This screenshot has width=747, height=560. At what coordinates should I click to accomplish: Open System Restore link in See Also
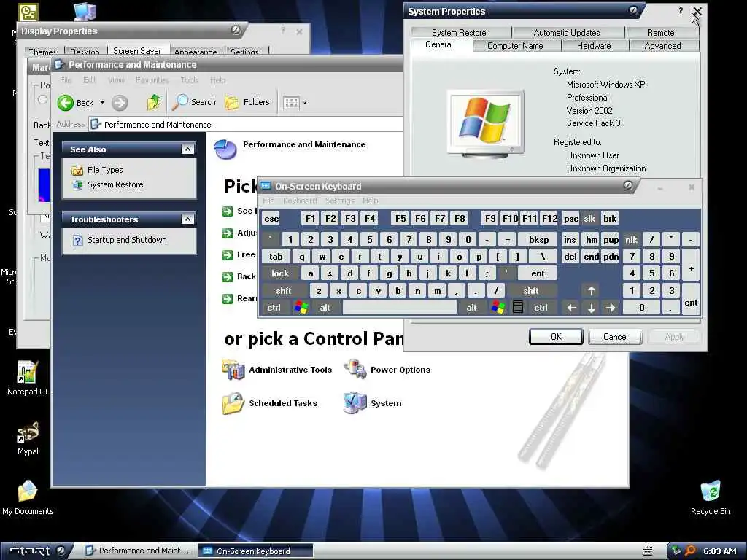coord(115,184)
